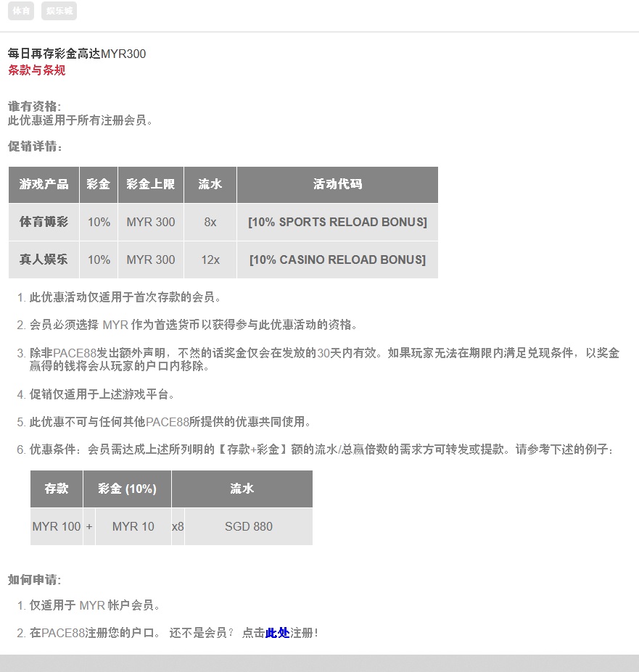Click the 游戏产品 column header

pyautogui.click(x=44, y=184)
